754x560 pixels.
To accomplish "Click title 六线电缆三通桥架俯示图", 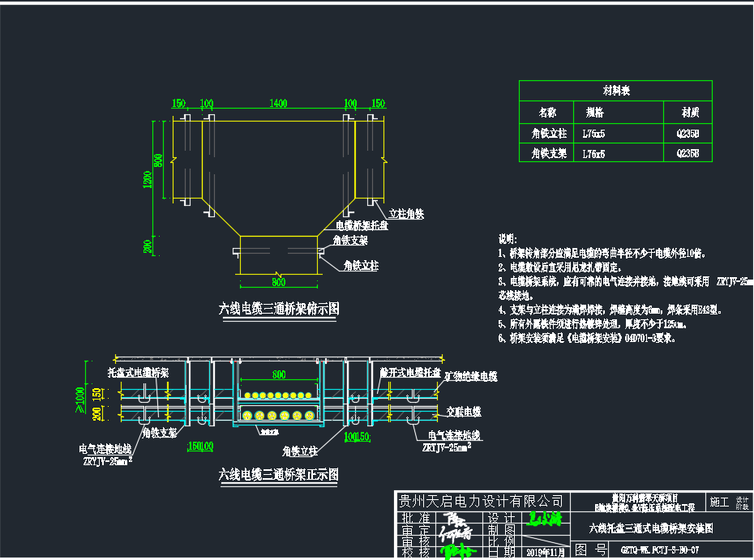I will coord(279,309).
